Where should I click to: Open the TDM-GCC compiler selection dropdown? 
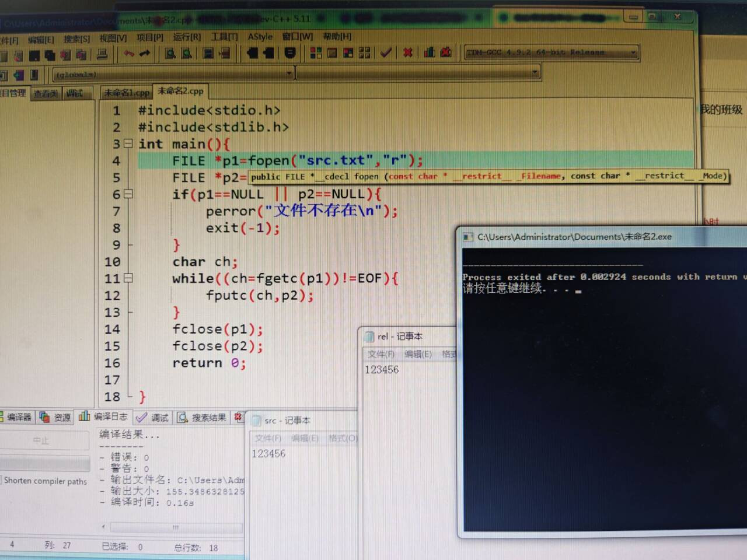click(633, 52)
